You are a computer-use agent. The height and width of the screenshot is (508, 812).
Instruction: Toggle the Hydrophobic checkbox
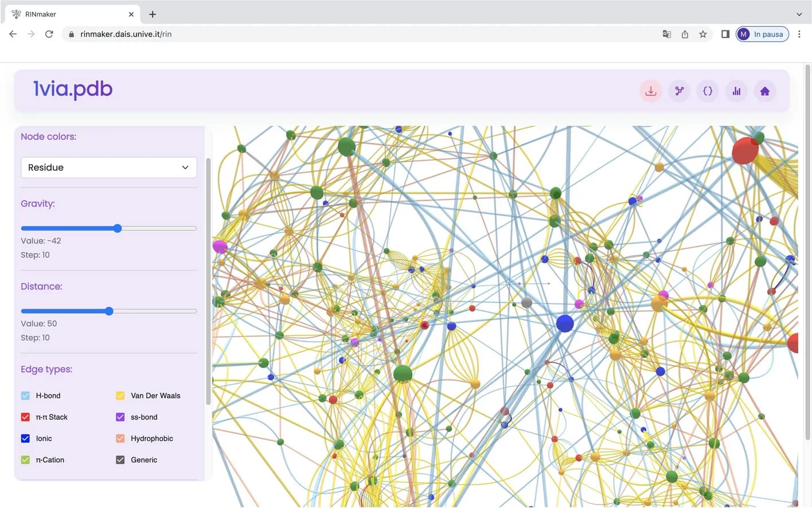point(120,439)
